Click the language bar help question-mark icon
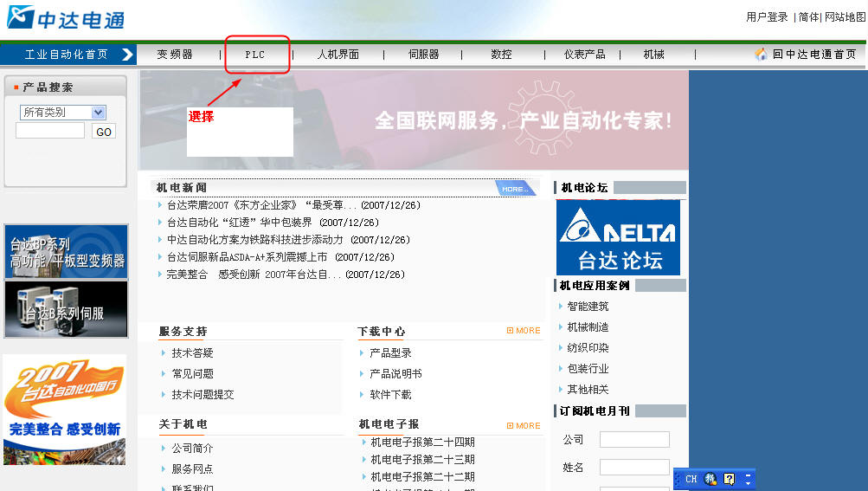This screenshot has height=491, width=868. coord(730,479)
